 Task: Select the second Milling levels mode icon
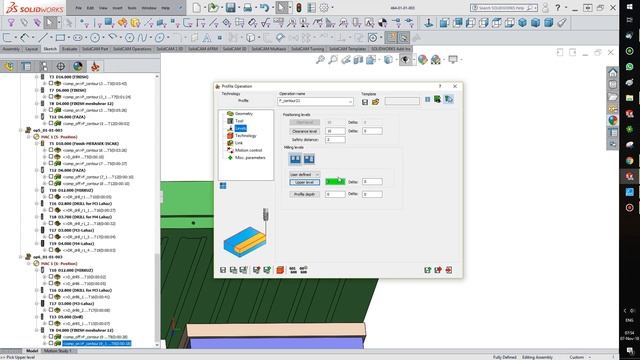coord(309,159)
